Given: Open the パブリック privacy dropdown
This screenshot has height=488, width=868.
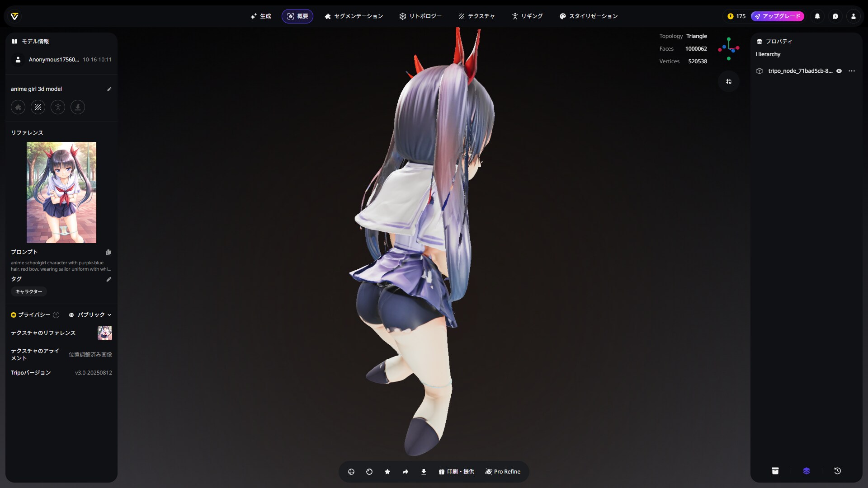Looking at the screenshot, I should pyautogui.click(x=90, y=315).
